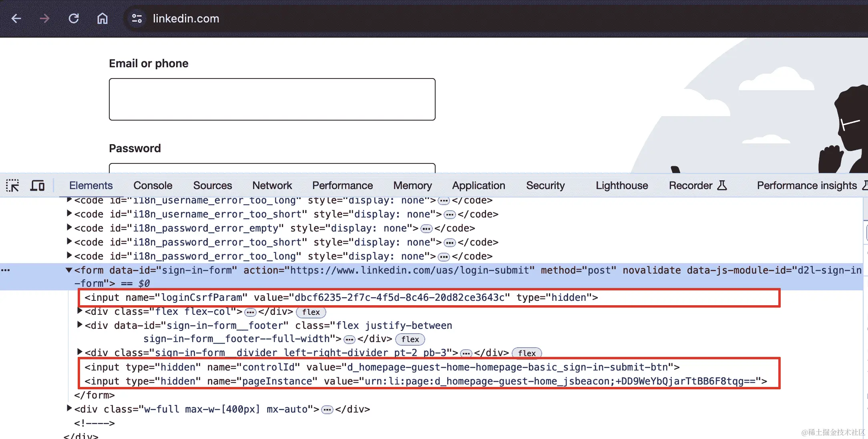Screen dimensions: 868x439
Task: Toggle the device toolbar icon
Action: click(37, 185)
